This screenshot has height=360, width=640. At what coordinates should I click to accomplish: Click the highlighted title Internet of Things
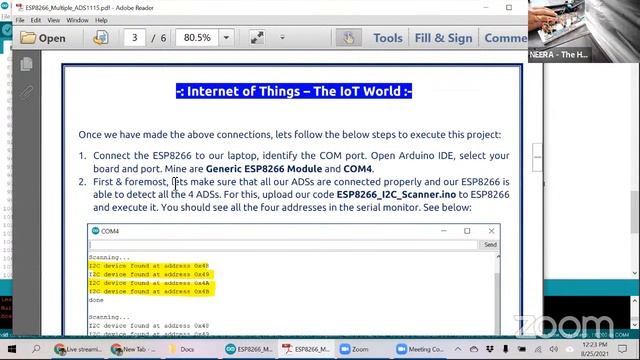[x=294, y=91]
